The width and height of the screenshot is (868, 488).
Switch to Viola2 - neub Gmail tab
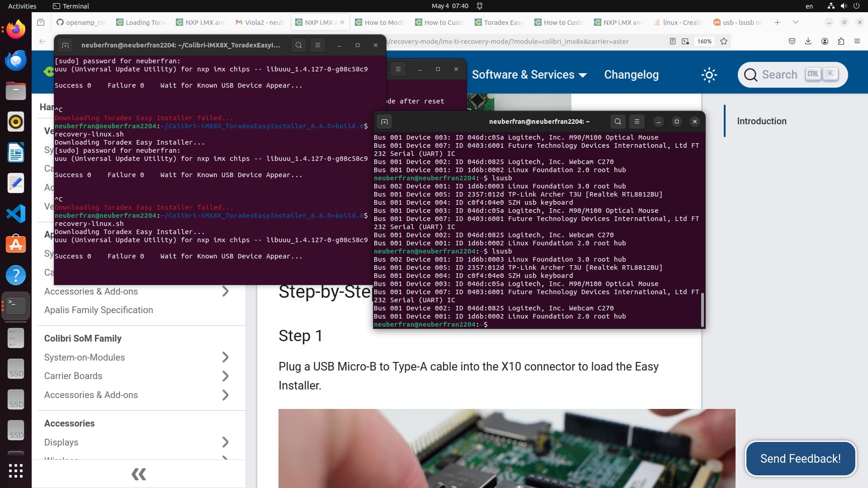pyautogui.click(x=260, y=22)
